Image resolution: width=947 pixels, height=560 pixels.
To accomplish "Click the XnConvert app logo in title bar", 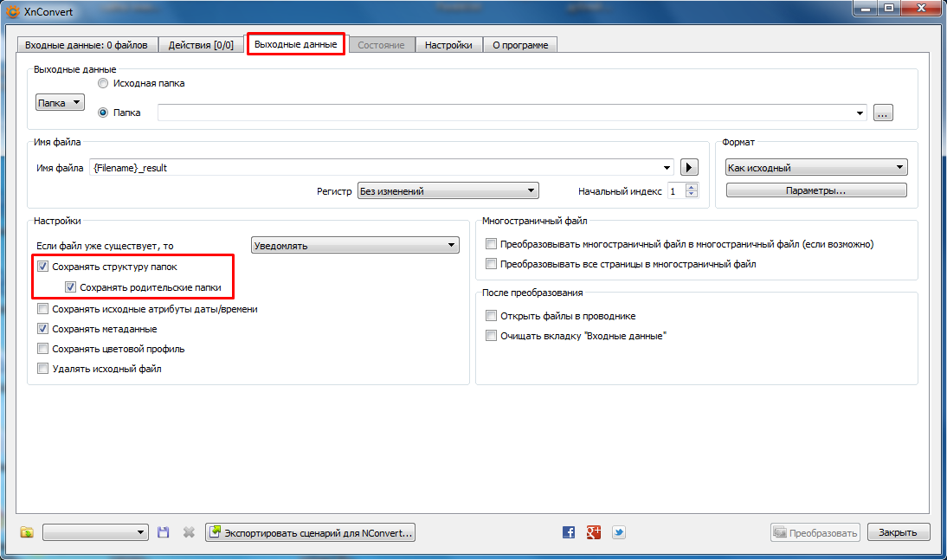I will click(12, 11).
